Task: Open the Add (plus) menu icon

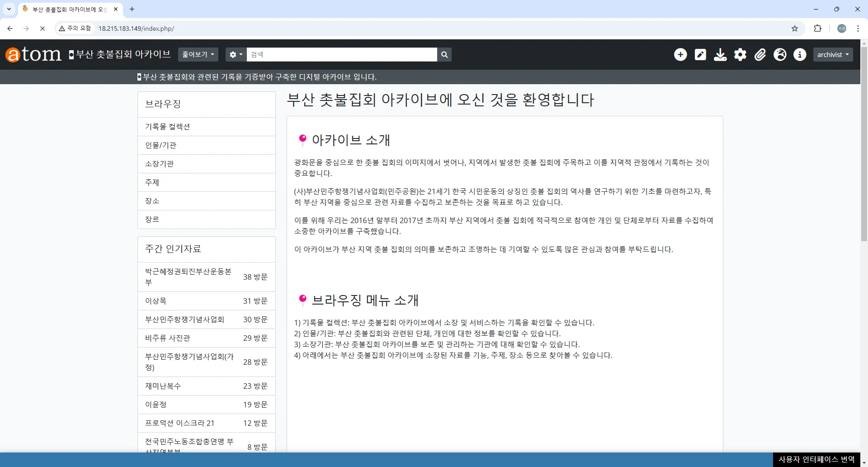Action: pyautogui.click(x=680, y=55)
